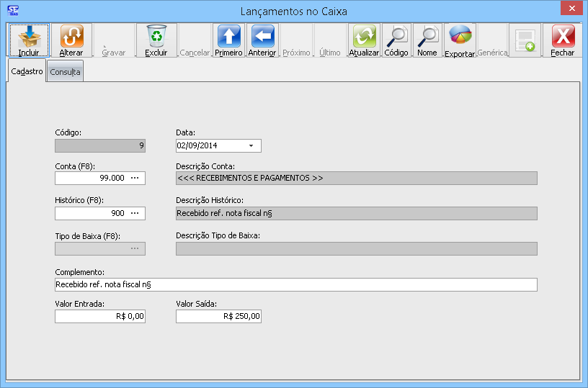Switch to the Consulta tab
The image size is (588, 388).
pos(65,72)
